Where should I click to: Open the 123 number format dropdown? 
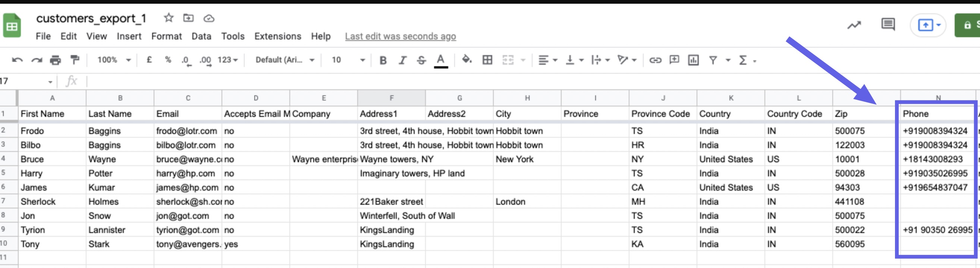(x=227, y=60)
